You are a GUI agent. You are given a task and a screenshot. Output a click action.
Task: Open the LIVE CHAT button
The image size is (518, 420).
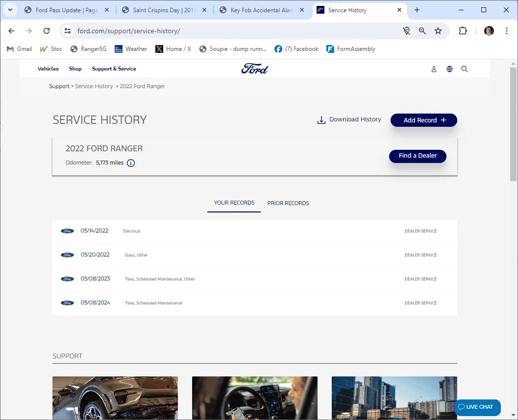pos(478,407)
